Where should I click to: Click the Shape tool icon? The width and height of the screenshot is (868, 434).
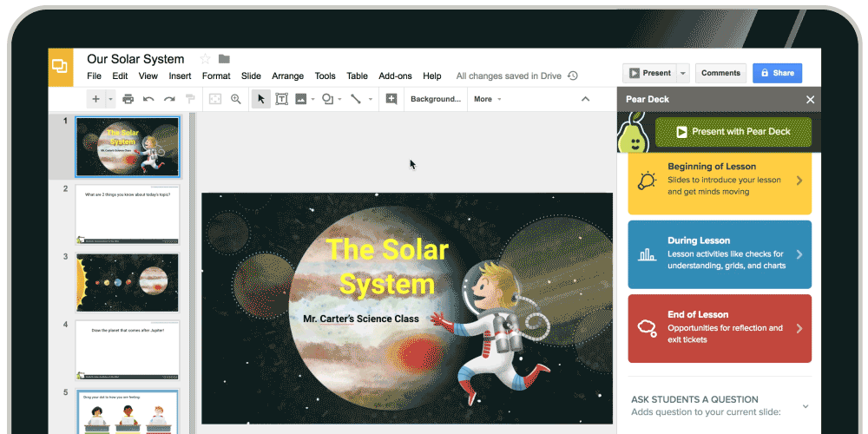coord(328,99)
